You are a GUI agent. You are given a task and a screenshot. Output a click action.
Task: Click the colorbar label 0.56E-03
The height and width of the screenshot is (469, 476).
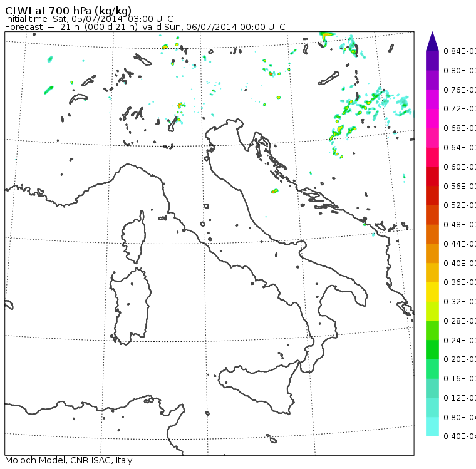(460, 186)
